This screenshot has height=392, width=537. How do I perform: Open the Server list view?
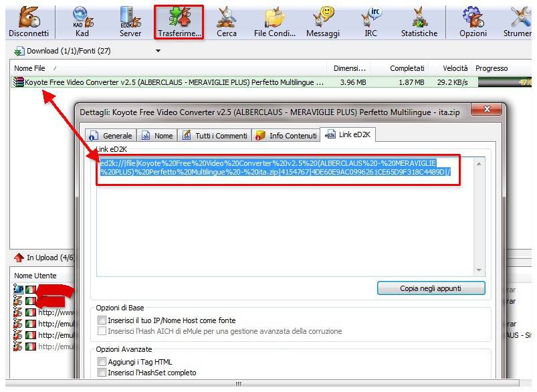(x=130, y=20)
